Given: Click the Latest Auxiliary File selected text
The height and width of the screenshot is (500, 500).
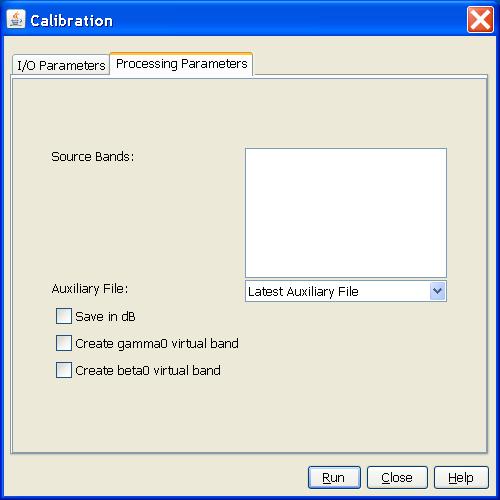Looking at the screenshot, I should click(x=303, y=292).
